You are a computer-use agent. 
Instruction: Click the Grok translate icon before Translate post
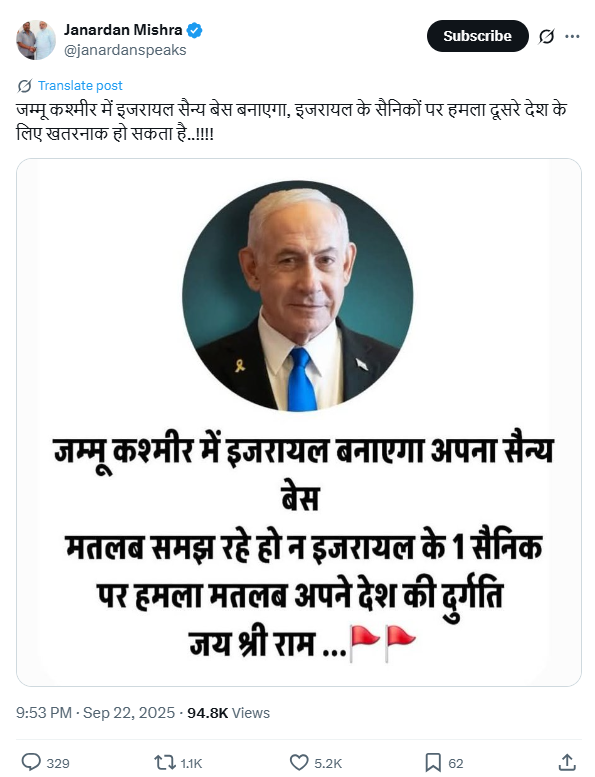tap(25, 86)
